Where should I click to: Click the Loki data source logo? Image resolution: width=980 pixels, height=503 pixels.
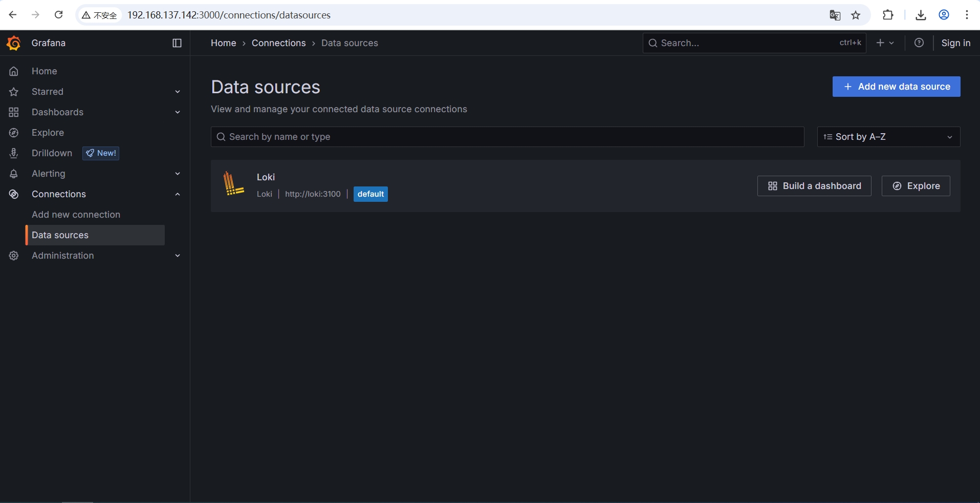(234, 184)
